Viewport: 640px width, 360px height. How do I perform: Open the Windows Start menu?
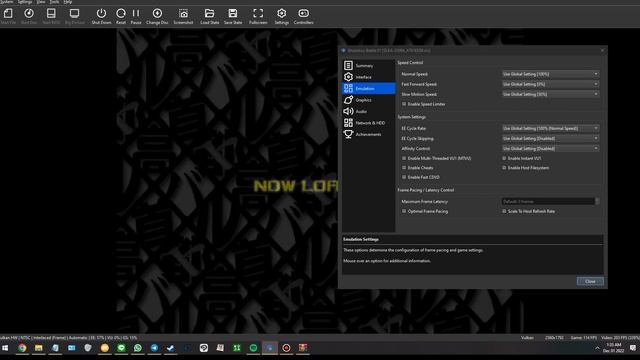click(5, 348)
